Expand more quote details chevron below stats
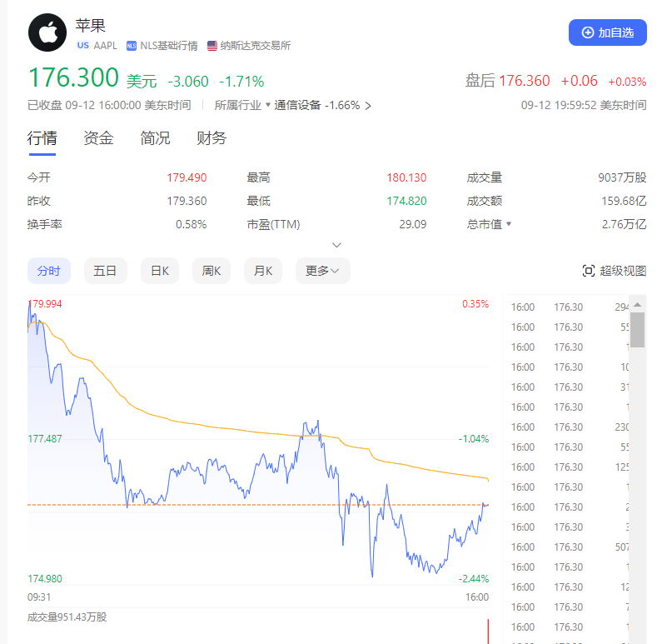This screenshot has width=662, height=644. tap(336, 245)
